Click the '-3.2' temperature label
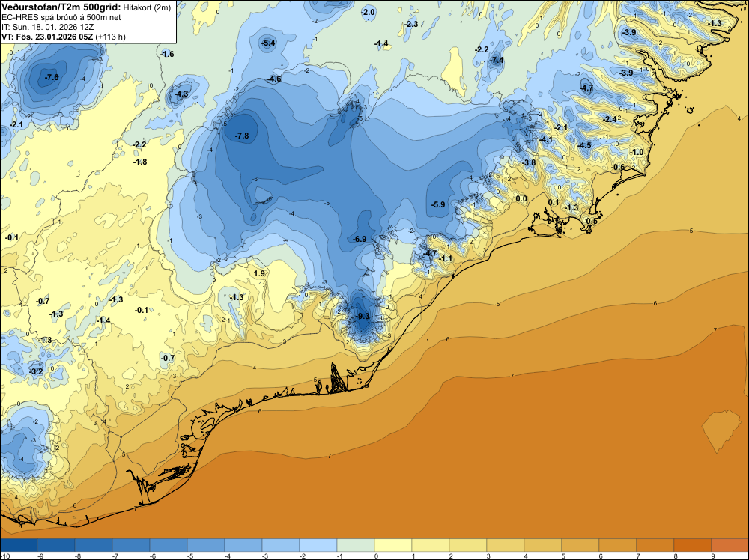This screenshot has width=749, height=560. click(36, 371)
